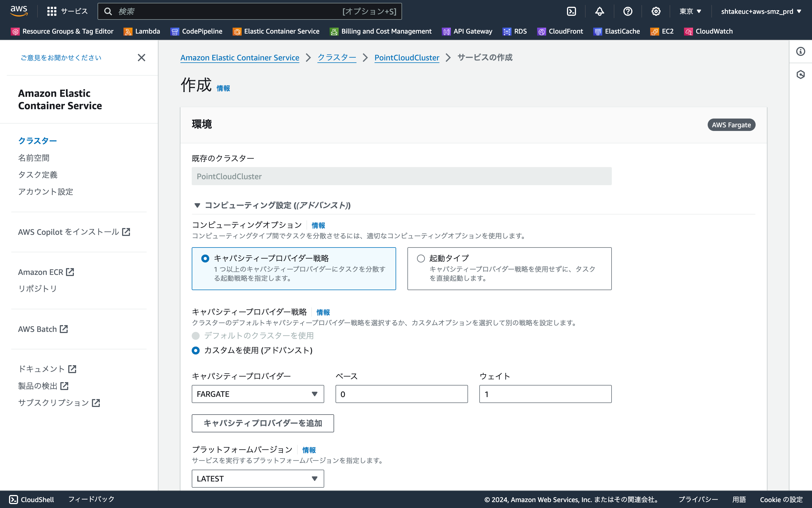Open the RDS favorites shortcut
This screenshot has height=508, width=812.
[x=515, y=31]
